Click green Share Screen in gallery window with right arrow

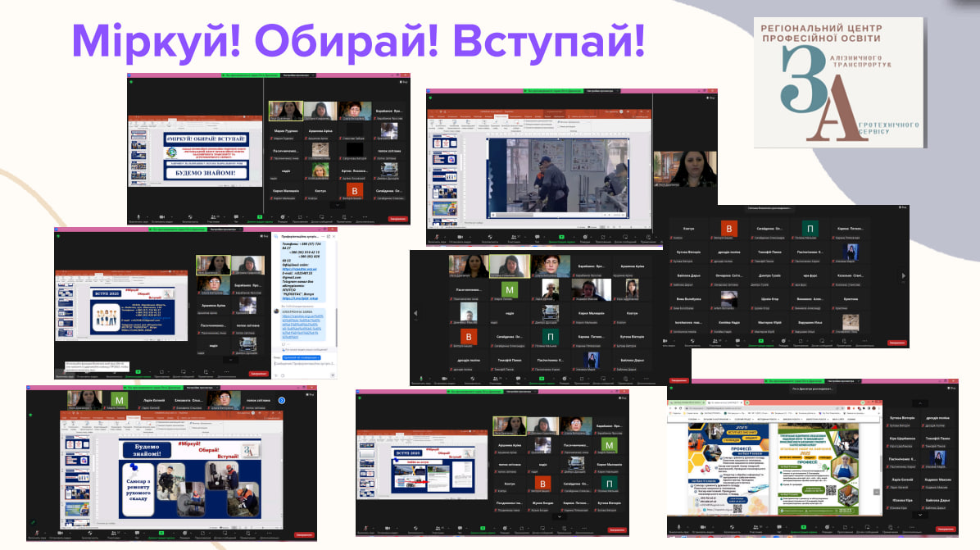tap(760, 343)
